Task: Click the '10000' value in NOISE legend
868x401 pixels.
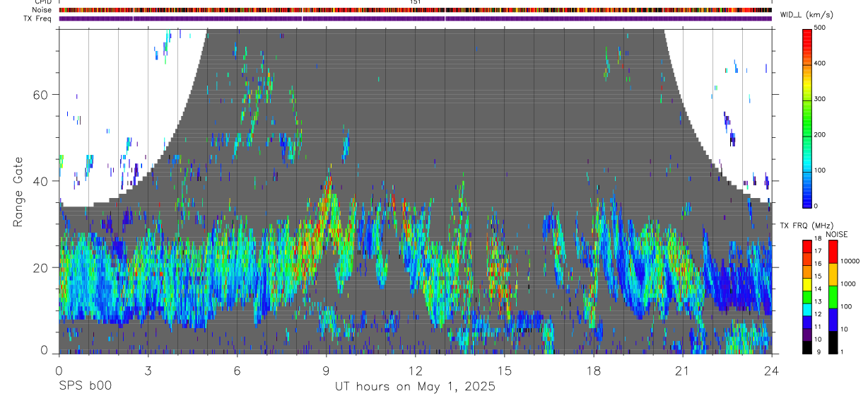Action: 850,261
